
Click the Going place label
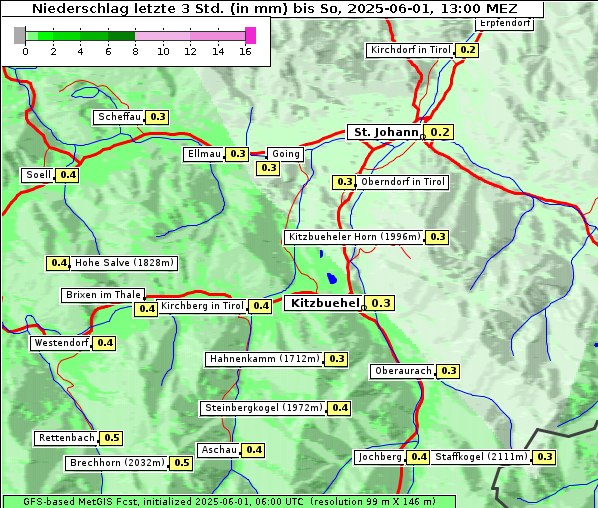pos(286,154)
